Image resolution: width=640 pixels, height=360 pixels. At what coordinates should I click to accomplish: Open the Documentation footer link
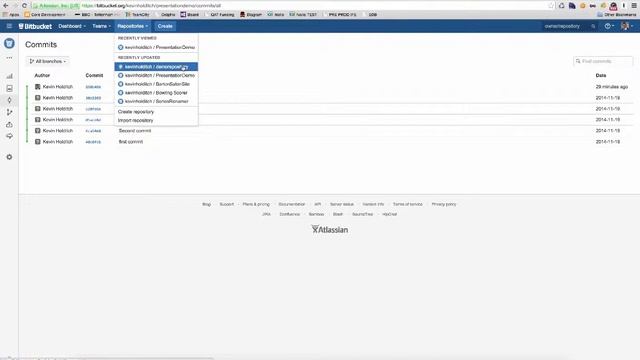tap(292, 204)
